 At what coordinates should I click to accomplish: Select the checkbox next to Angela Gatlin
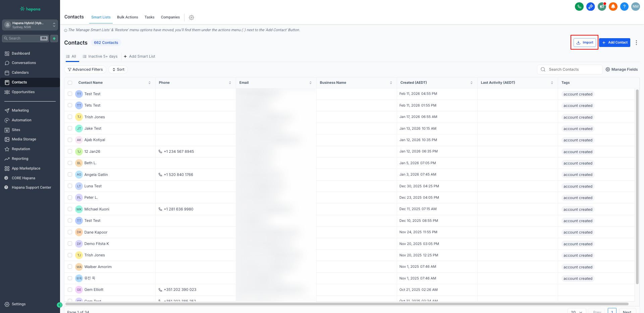(70, 175)
